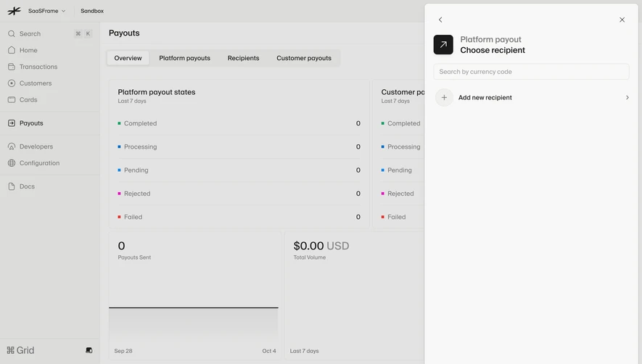
Task: Open Cards in sidebar
Action: click(28, 99)
